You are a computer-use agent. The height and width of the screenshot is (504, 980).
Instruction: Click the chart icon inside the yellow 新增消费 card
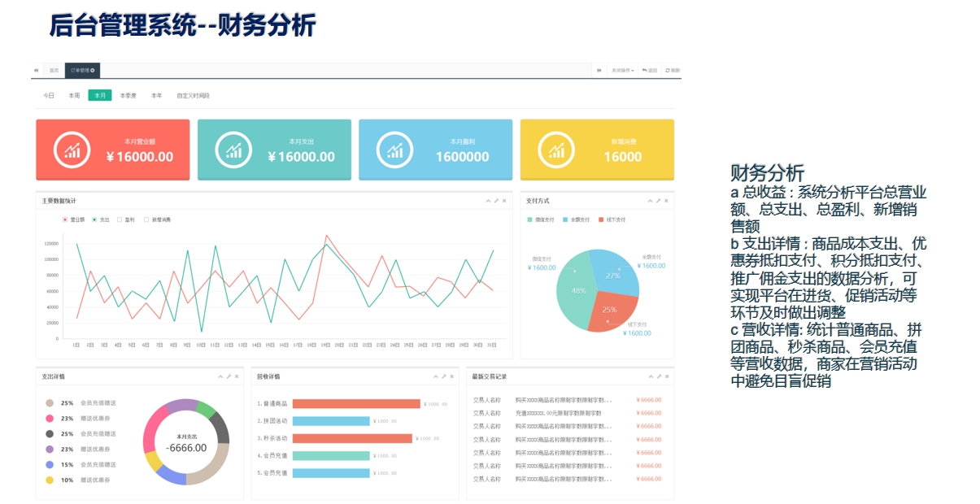(x=557, y=149)
